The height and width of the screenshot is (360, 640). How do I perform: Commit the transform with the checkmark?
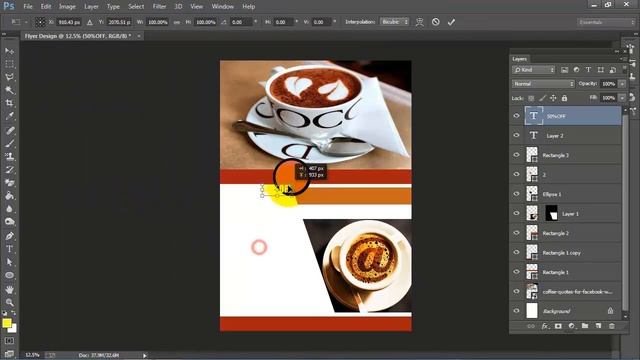click(451, 22)
